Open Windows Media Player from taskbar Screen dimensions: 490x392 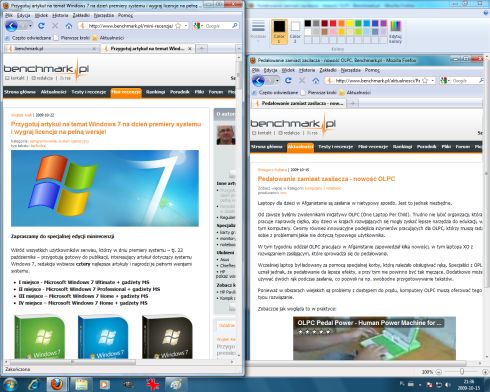point(104,385)
